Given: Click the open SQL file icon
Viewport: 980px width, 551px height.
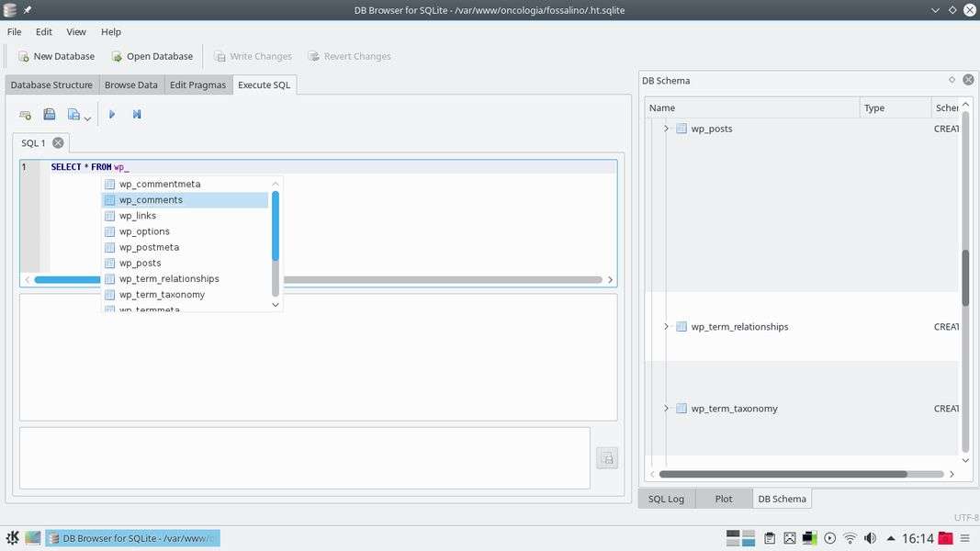Looking at the screenshot, I should pyautogui.click(x=50, y=114).
